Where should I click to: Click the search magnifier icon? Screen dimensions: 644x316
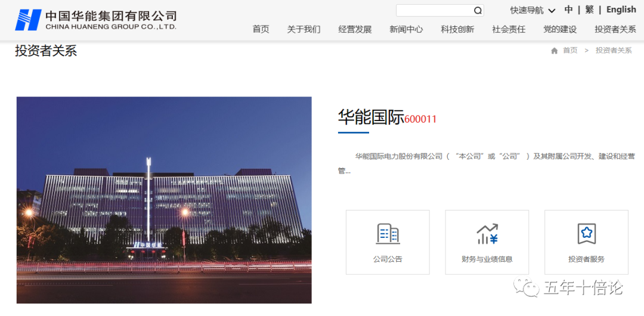click(x=478, y=11)
